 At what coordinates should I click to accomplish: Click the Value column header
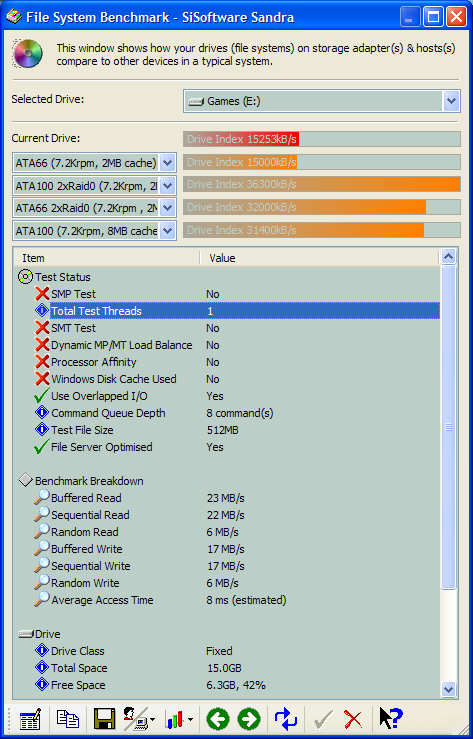click(x=319, y=258)
